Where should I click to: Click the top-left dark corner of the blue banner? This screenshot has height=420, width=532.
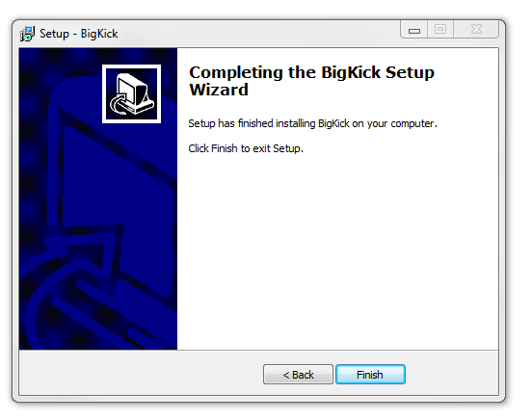(34, 65)
